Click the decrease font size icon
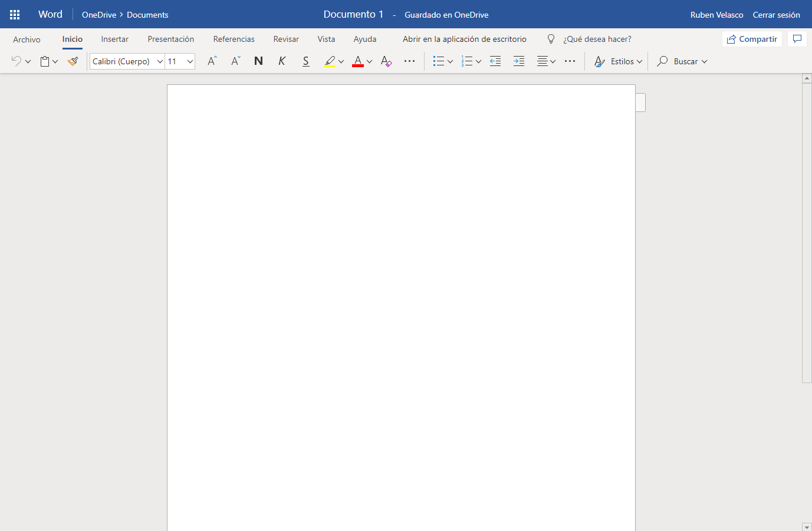 236,61
